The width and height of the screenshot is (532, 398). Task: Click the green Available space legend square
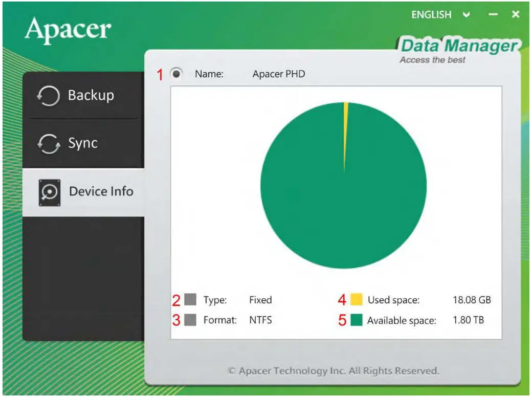pos(356,320)
